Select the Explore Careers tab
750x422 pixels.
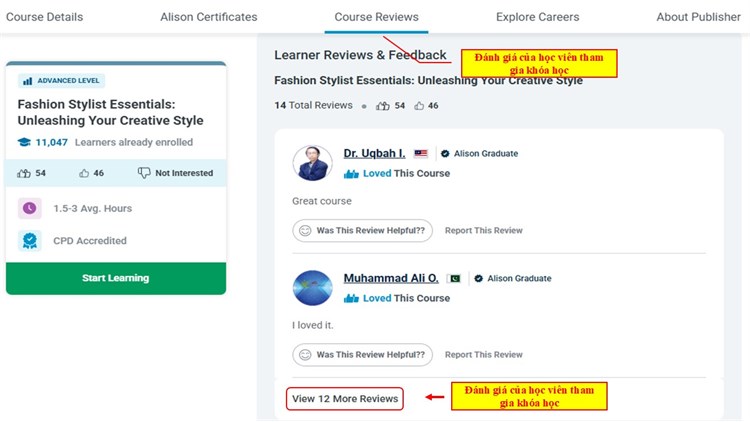[x=537, y=17]
